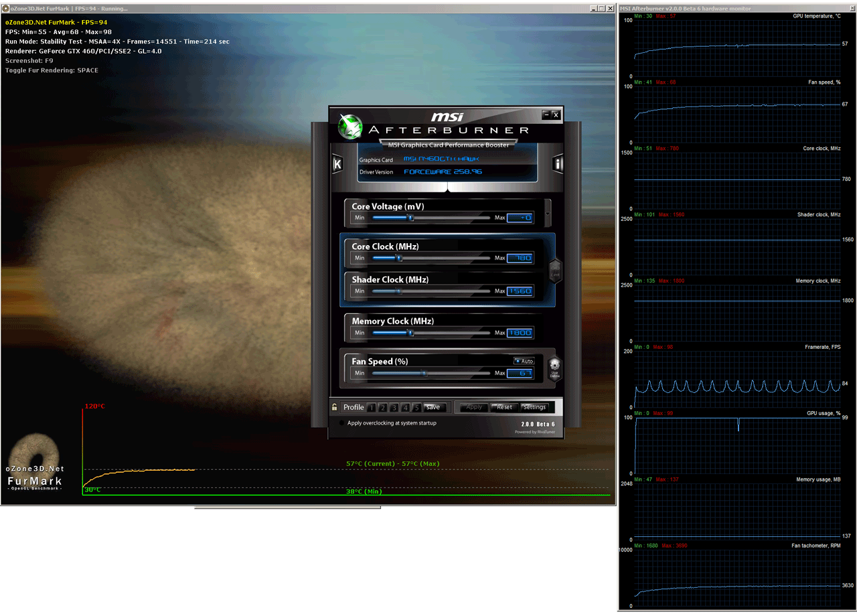Select profile slot 5
The image size is (857, 616).
point(416,407)
